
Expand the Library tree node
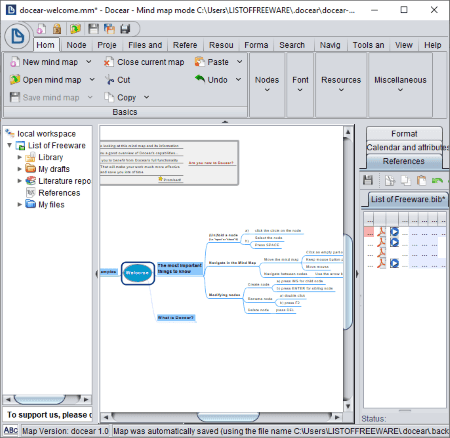[x=20, y=157]
